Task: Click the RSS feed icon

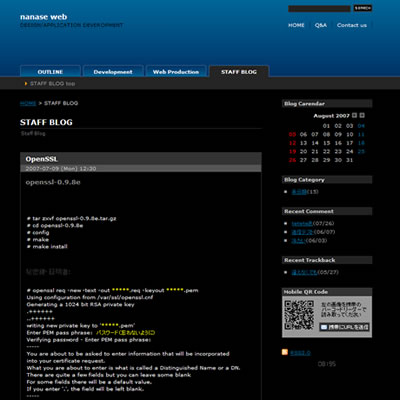Action: [x=285, y=352]
